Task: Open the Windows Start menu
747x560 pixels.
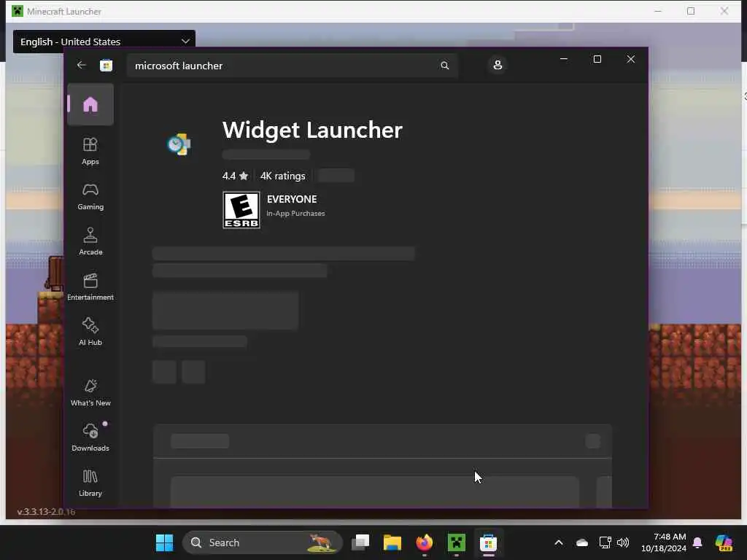Action: (x=164, y=542)
